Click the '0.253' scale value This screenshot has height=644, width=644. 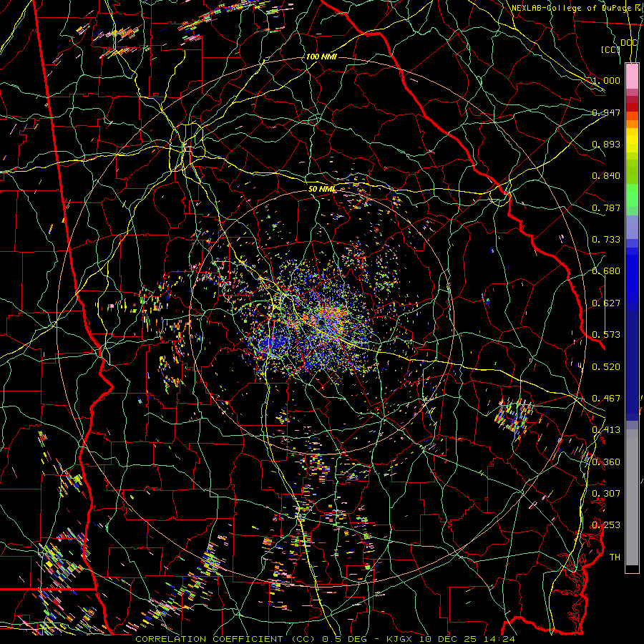click(x=606, y=525)
